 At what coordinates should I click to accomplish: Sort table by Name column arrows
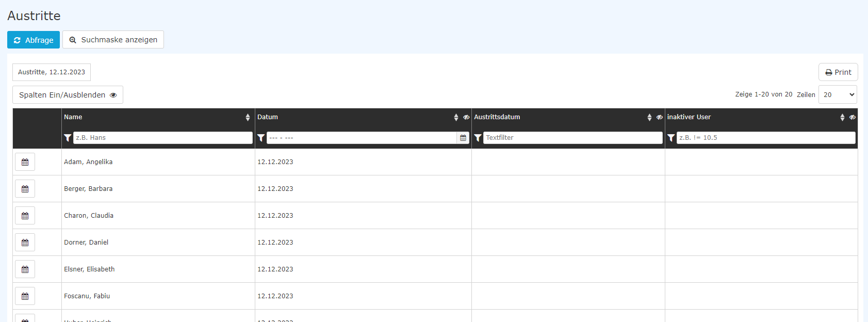pyautogui.click(x=248, y=118)
